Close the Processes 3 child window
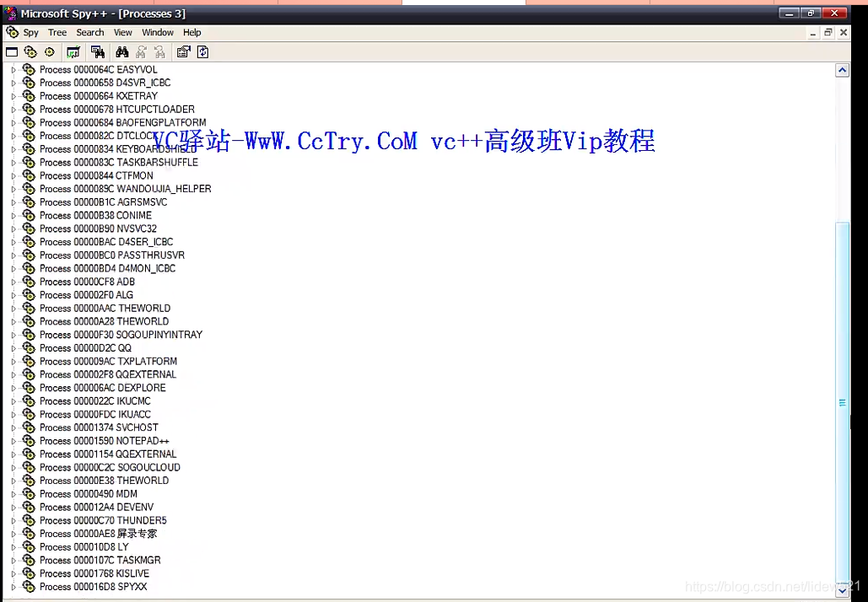Viewport: 868px width, 602px height. pos(844,33)
